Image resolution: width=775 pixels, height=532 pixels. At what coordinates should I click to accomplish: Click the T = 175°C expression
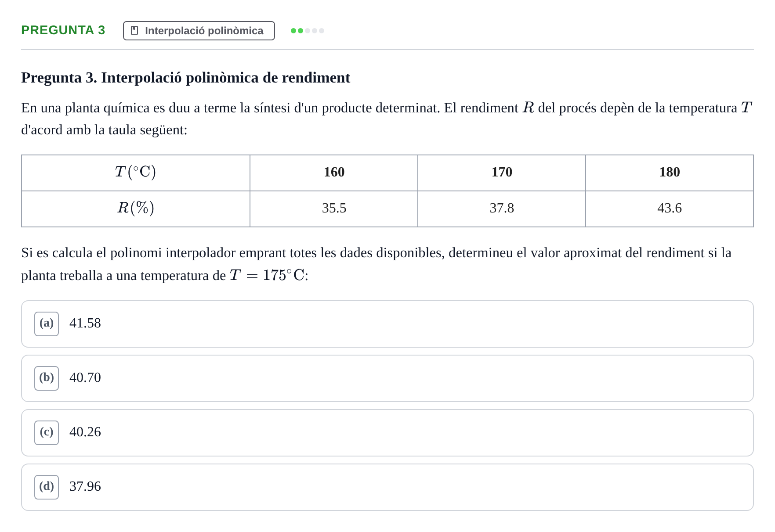[x=267, y=276]
